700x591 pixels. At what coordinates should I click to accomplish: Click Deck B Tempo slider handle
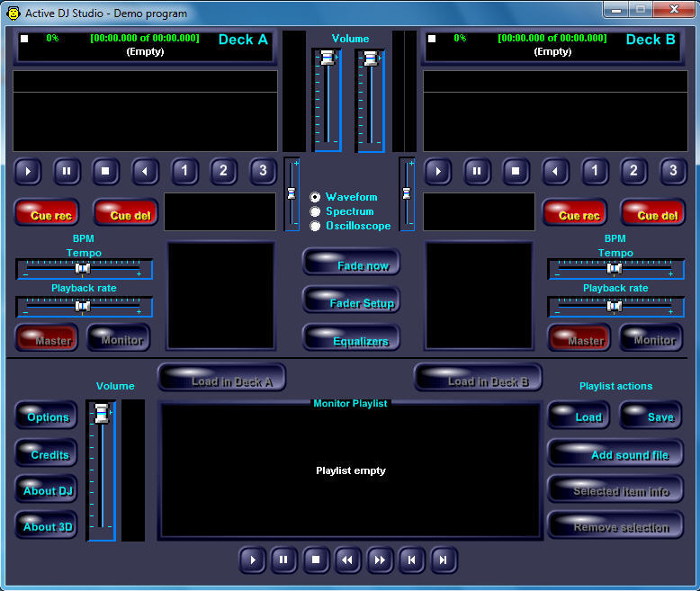click(615, 268)
